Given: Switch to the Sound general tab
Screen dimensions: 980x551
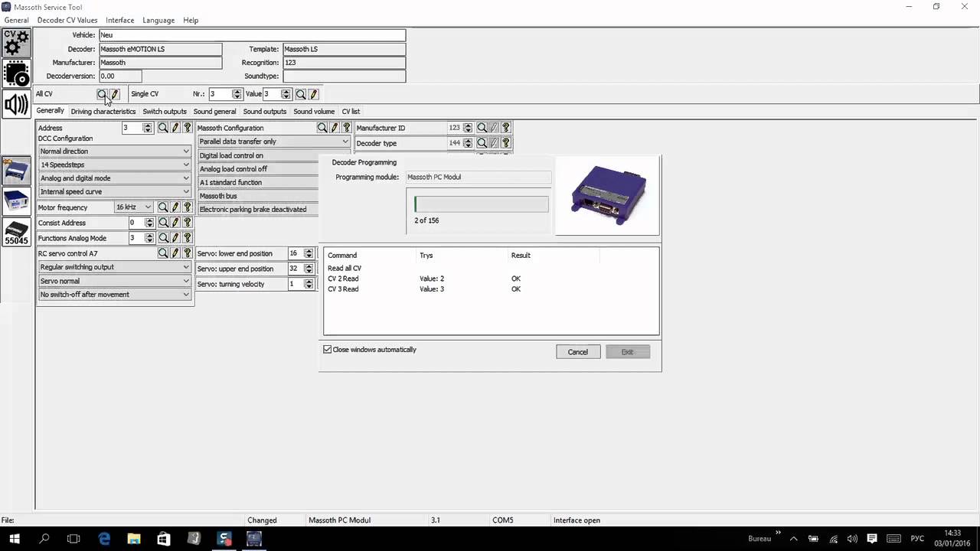Looking at the screenshot, I should point(214,112).
